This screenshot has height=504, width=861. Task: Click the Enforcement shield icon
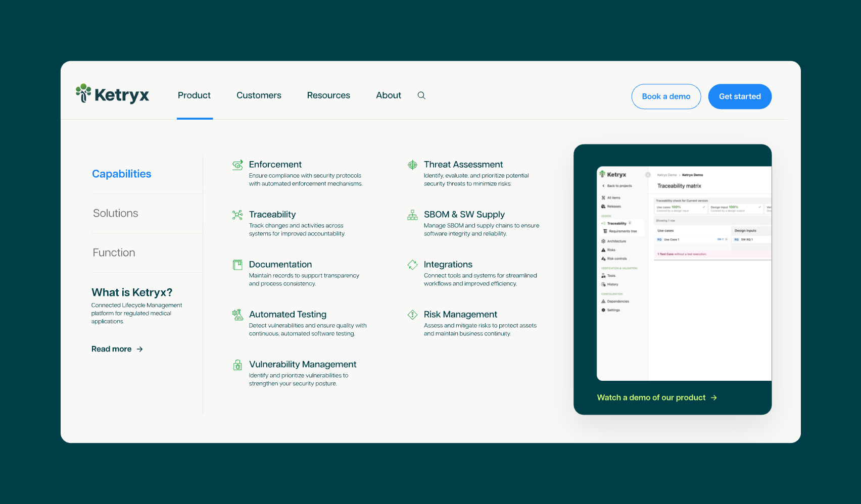click(237, 165)
